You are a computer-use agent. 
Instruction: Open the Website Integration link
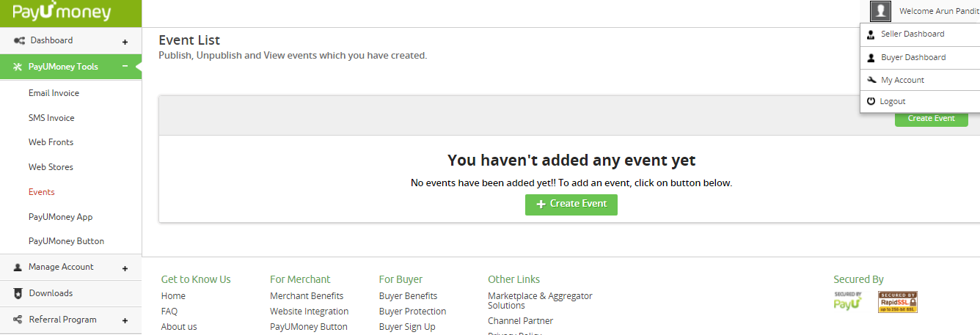point(309,312)
